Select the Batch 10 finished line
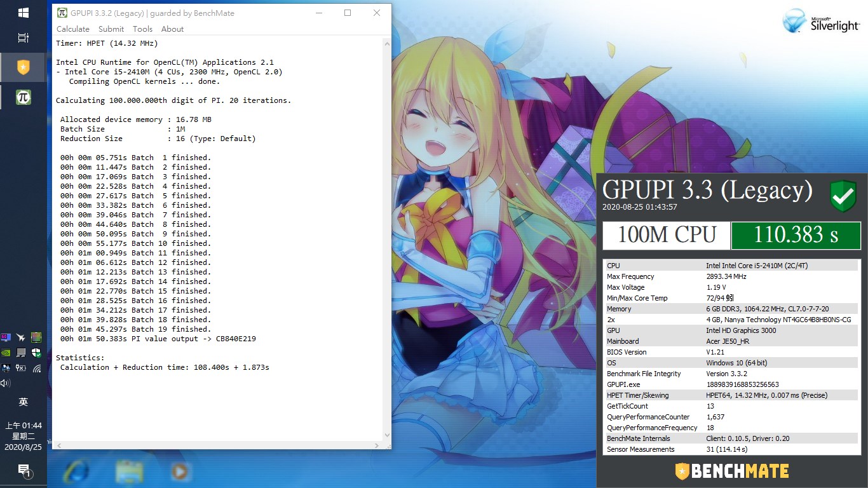The width and height of the screenshot is (868, 488). (135, 243)
